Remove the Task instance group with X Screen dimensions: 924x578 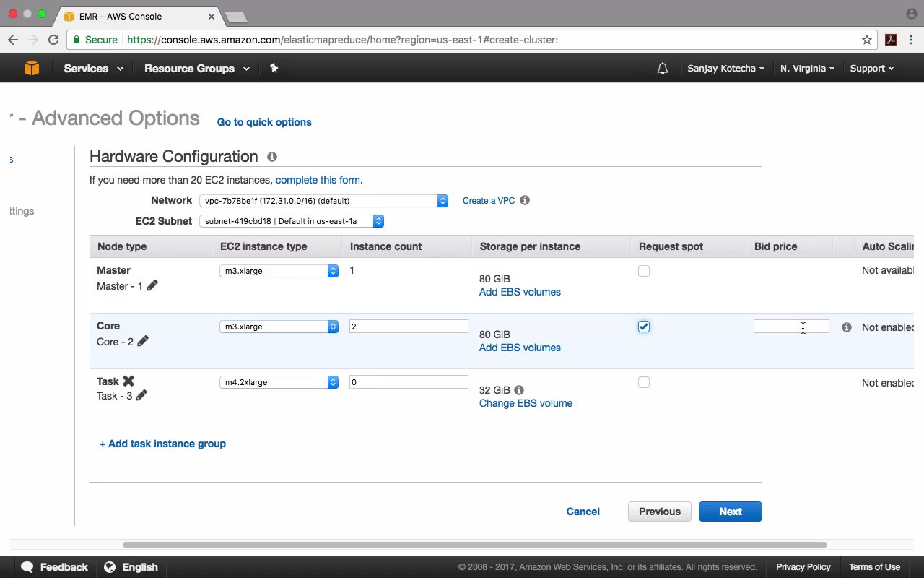coord(128,381)
